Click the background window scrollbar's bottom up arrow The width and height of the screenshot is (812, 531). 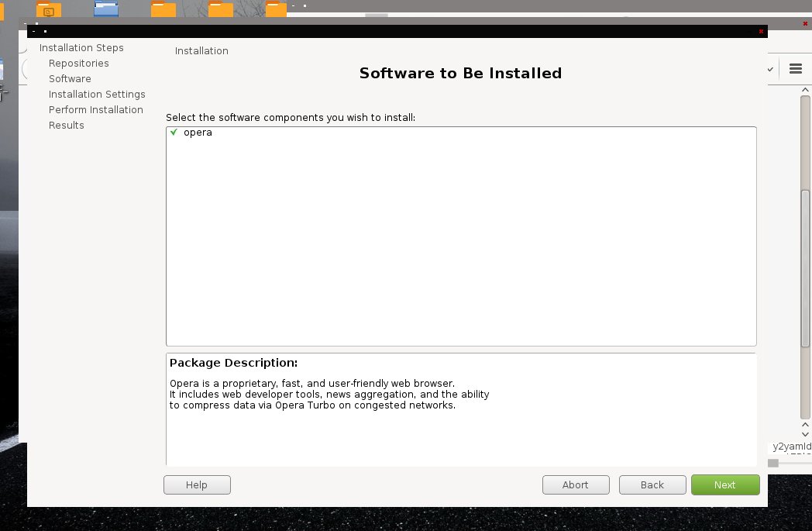805,425
